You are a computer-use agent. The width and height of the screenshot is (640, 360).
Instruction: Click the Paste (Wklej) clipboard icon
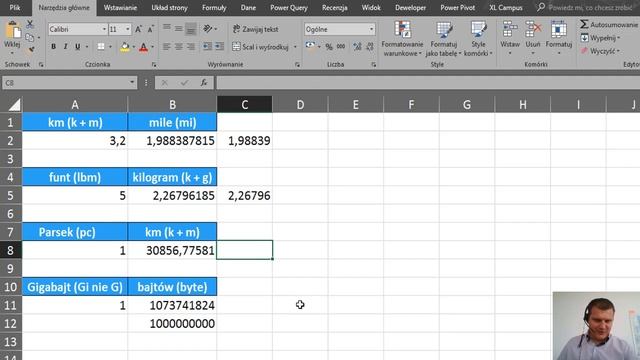[x=12, y=31]
